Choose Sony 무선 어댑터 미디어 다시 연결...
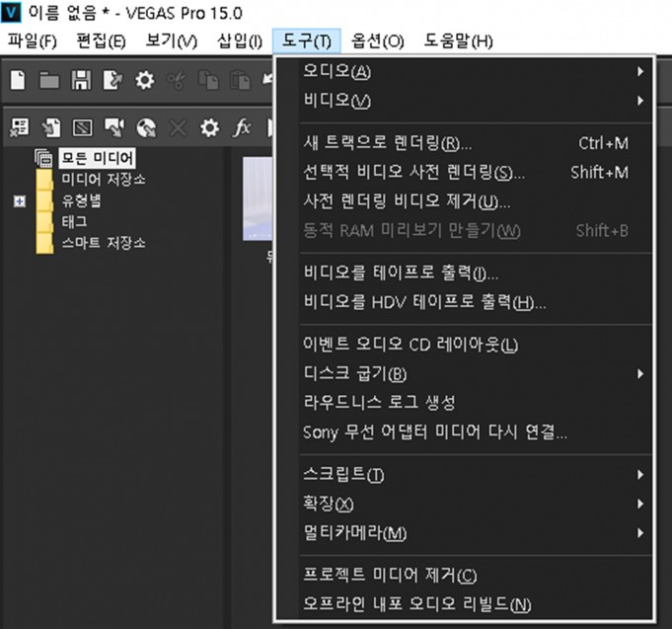This screenshot has height=629, width=672. click(476, 432)
